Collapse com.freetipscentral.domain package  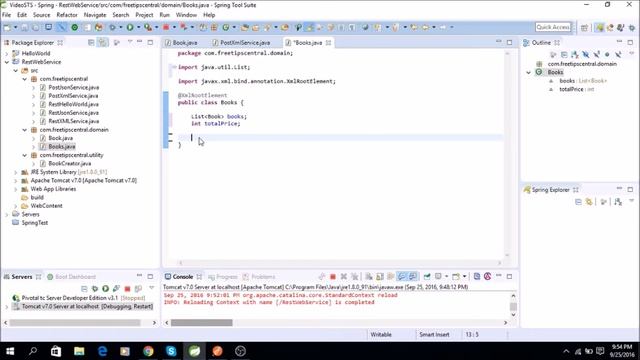coord(24,130)
